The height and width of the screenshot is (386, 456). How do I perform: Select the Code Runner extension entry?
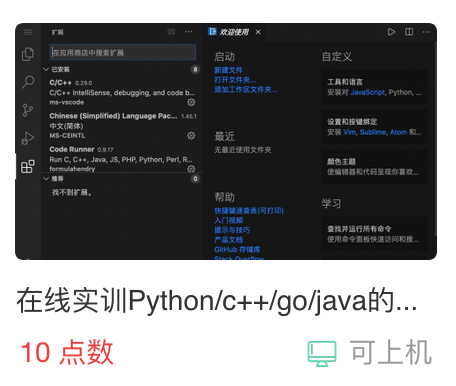(123, 159)
